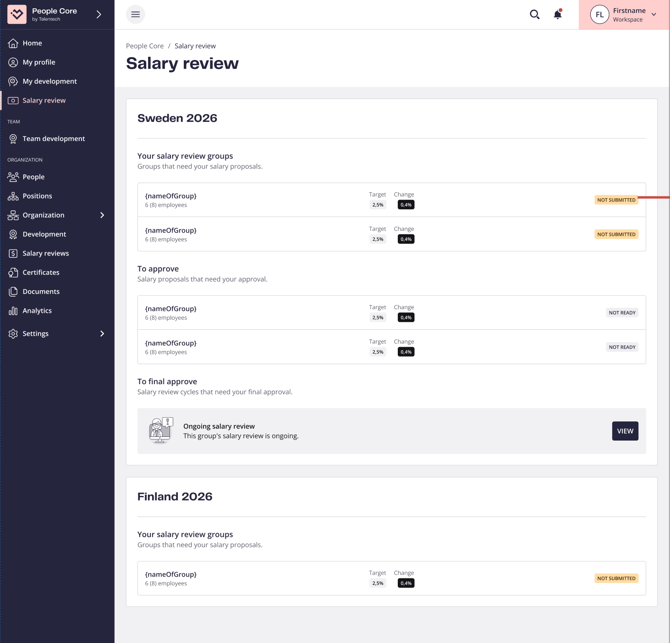Open the Firstname Workspace user dropdown
The image size is (670, 643).
click(x=624, y=15)
